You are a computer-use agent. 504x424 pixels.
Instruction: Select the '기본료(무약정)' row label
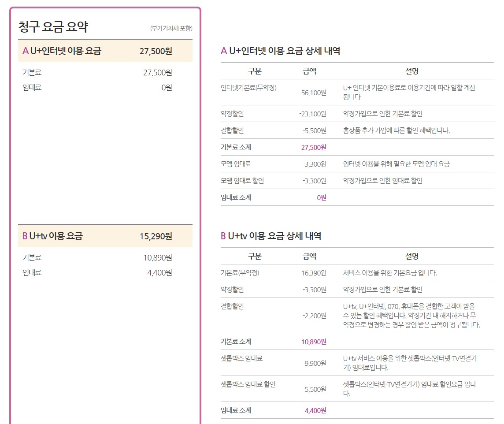(x=240, y=272)
